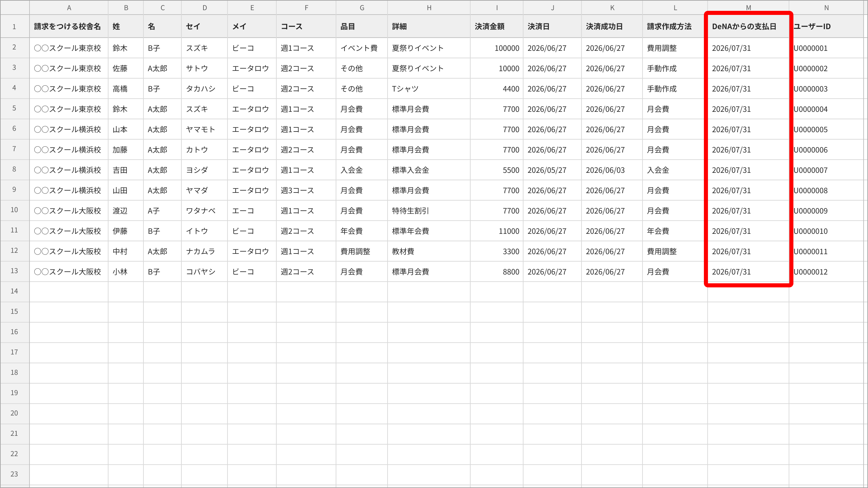Select the cell 'U0000001'
This screenshot has height=488, width=868.
pos(826,48)
